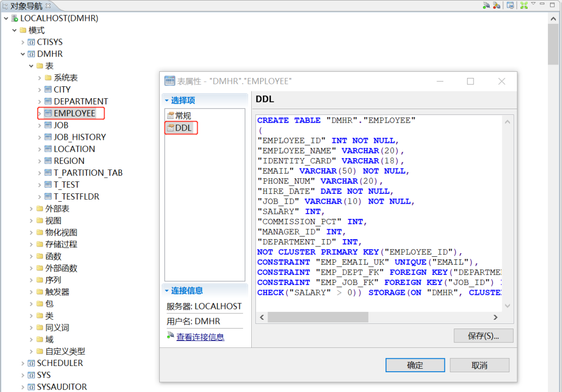Click the green expand arrows icon
562x392 pixels.
(524, 5)
